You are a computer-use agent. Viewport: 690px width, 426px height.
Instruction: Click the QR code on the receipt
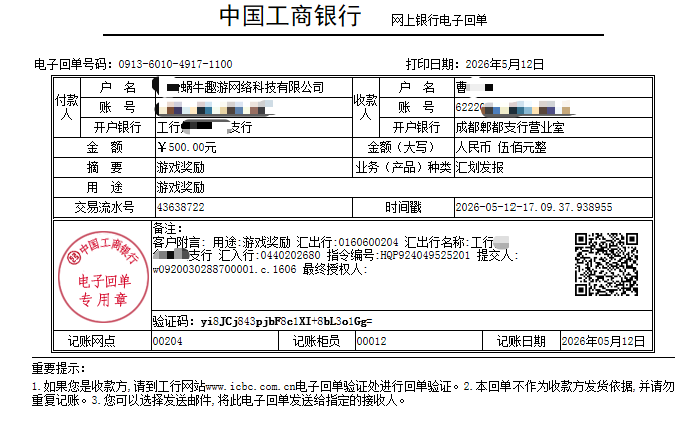coord(606,264)
